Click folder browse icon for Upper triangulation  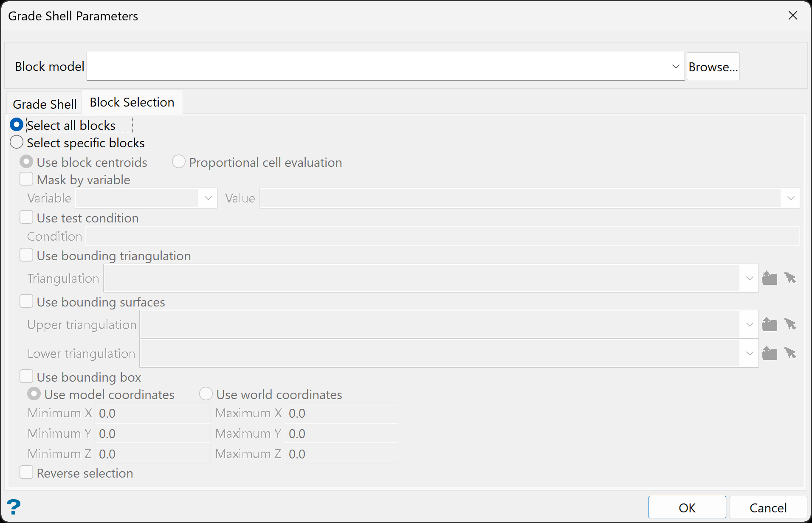pyautogui.click(x=770, y=325)
